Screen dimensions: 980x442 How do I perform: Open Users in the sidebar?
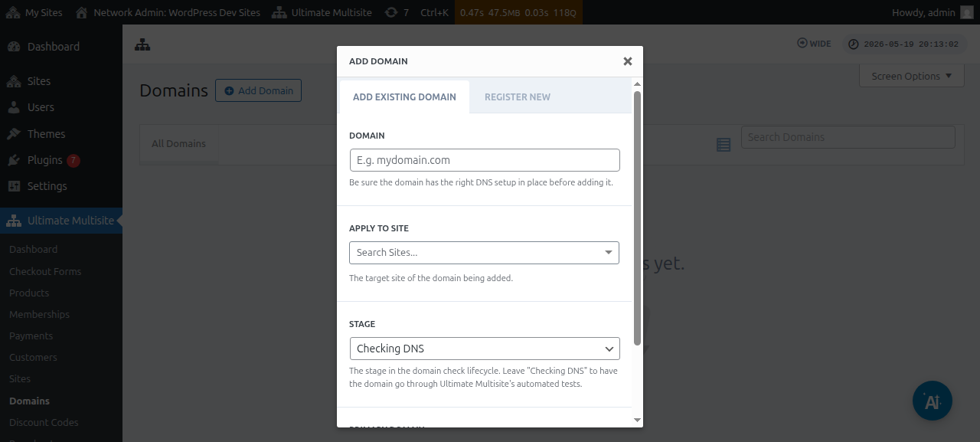[61, 107]
